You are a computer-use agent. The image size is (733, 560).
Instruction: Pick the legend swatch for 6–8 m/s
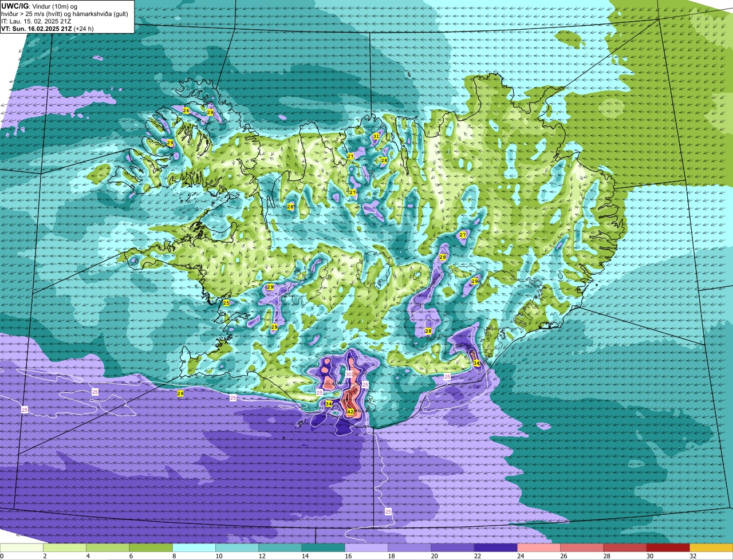151,547
